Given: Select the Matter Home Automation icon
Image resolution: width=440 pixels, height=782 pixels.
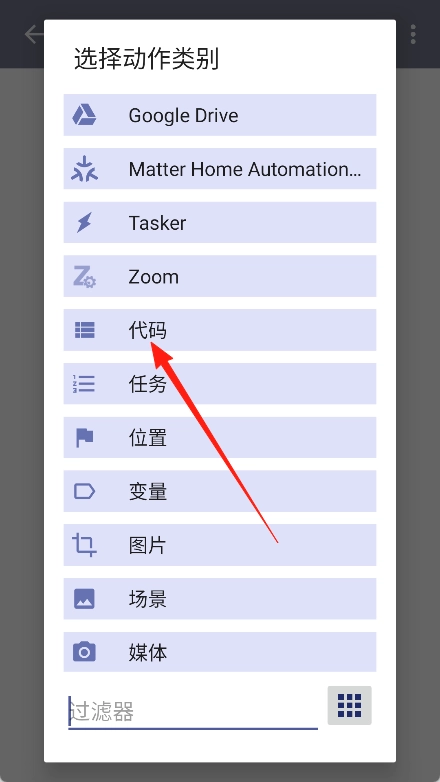Looking at the screenshot, I should tap(84, 169).
